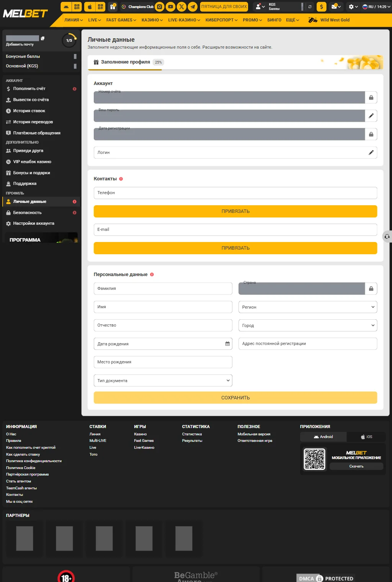Focus the E-mail input field
392x582 pixels.
pos(235,230)
